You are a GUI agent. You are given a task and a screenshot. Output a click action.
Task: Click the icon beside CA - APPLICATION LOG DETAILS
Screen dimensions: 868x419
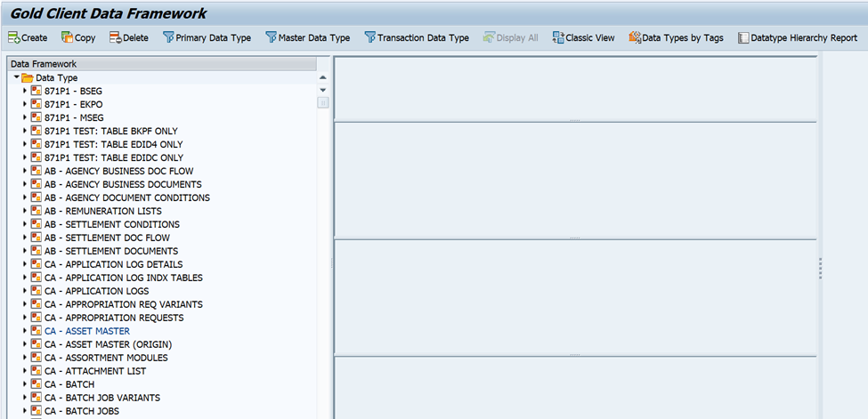(36, 264)
